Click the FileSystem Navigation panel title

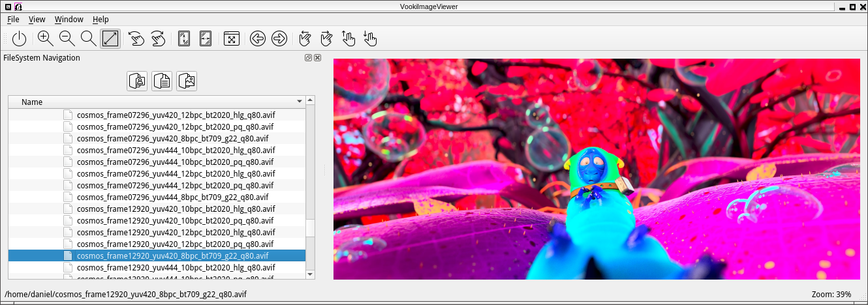pos(42,58)
